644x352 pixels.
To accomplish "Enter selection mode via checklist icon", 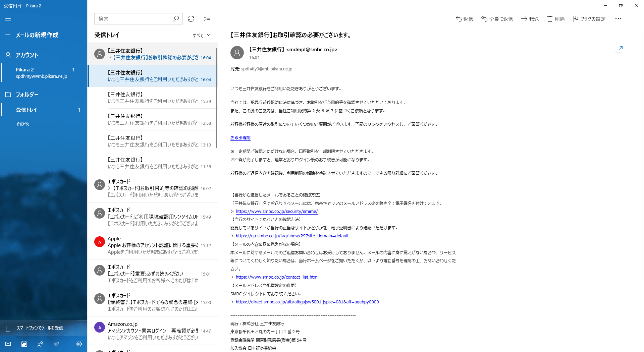I will 207,19.
